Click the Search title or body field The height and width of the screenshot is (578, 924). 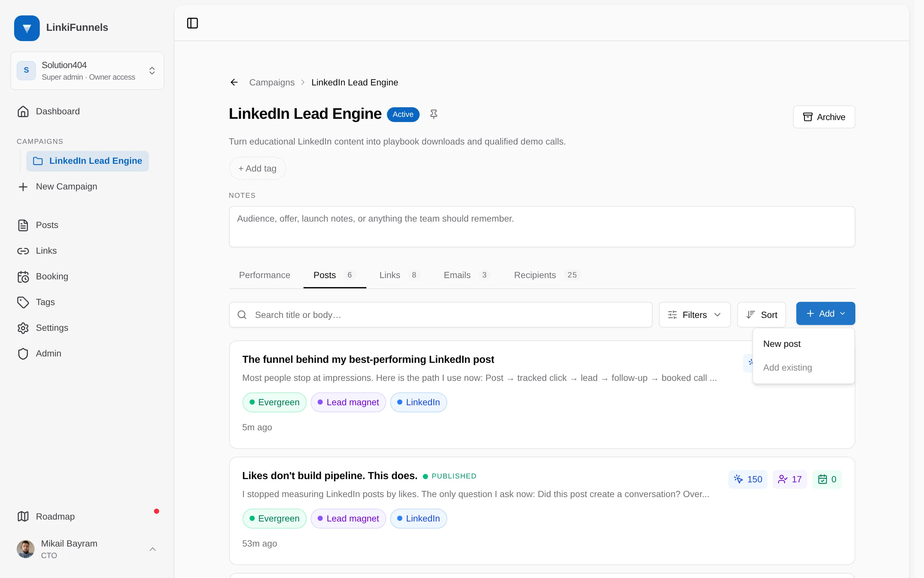point(441,315)
